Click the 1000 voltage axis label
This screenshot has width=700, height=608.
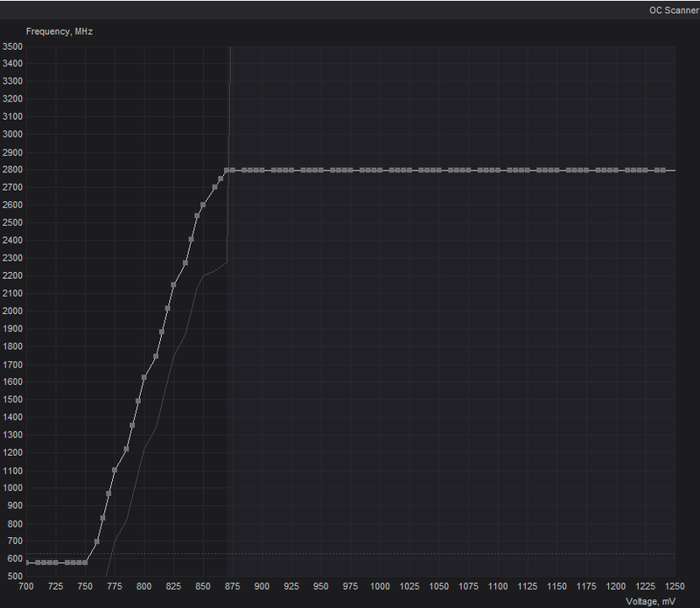[x=380, y=586]
